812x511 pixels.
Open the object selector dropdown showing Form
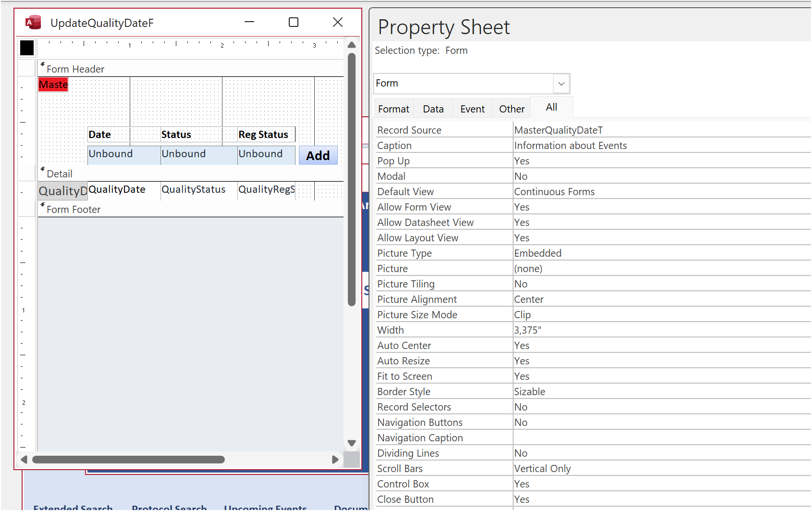561,84
